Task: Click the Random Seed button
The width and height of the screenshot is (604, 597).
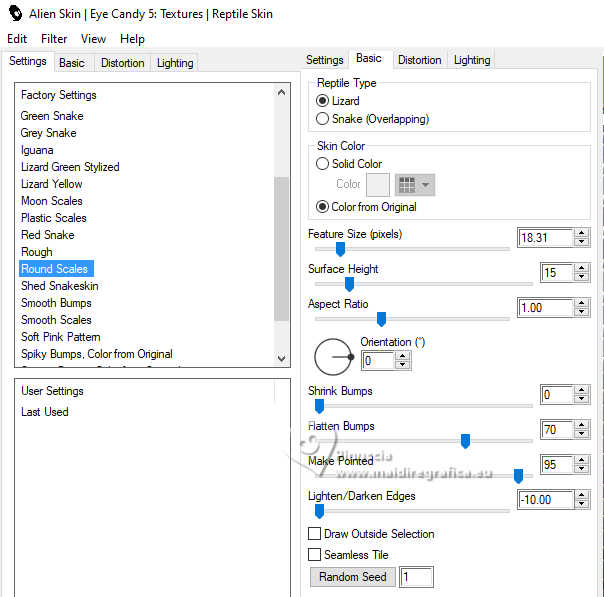Action: (352, 577)
